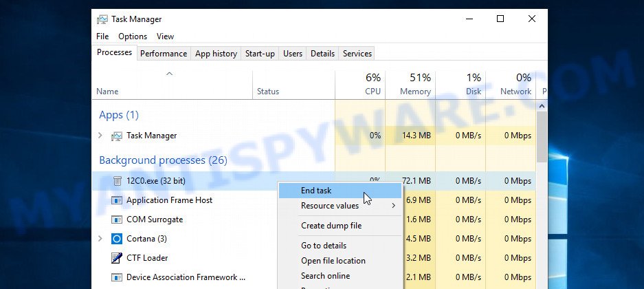This screenshot has width=644, height=289.
Task: Sort by the Disk column header
Action: coord(460,85)
